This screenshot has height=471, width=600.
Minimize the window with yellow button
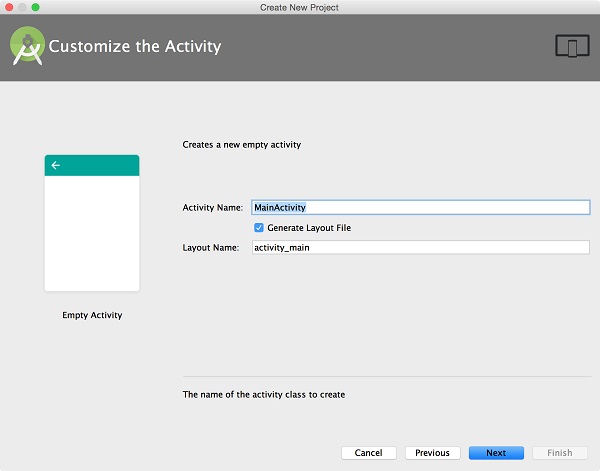pos(22,7)
